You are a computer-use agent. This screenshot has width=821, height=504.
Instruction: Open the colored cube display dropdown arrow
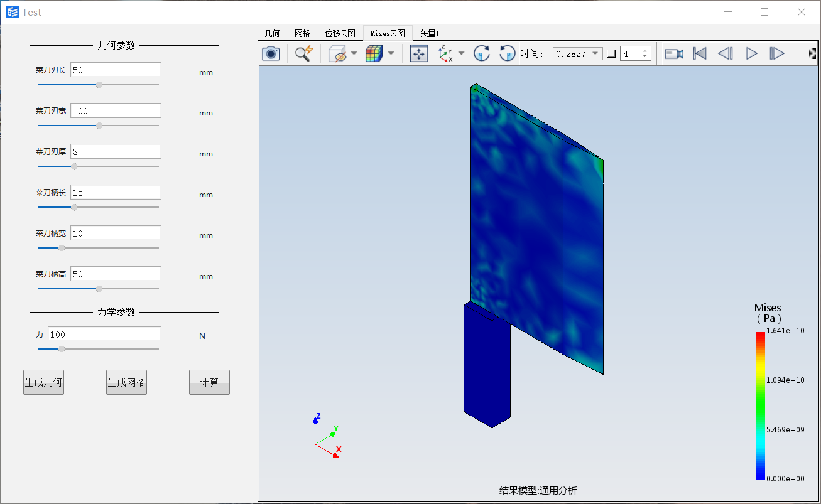(x=391, y=53)
